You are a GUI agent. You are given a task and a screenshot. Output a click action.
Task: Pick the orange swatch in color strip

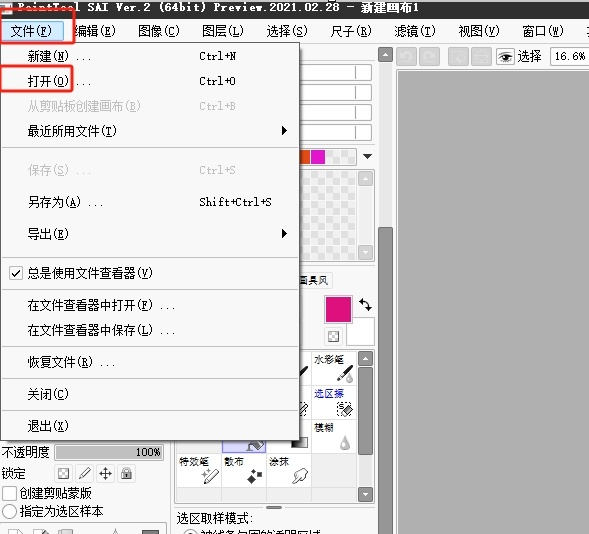click(x=305, y=157)
